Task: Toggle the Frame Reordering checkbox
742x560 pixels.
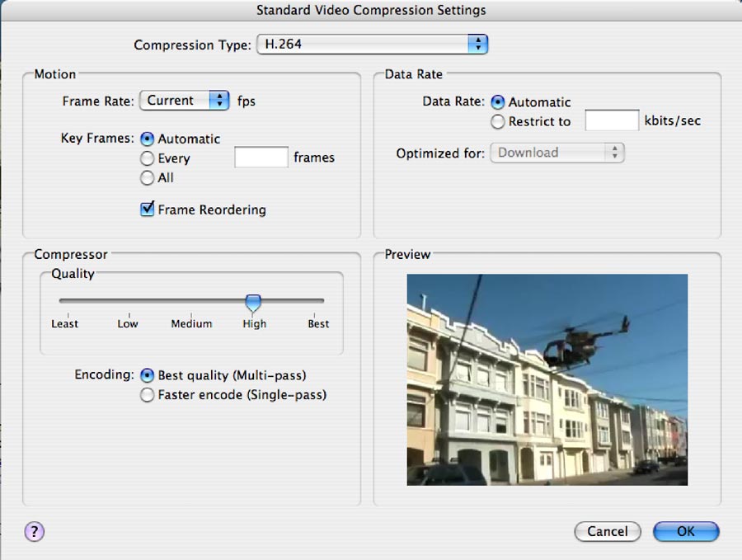Action: tap(148, 209)
